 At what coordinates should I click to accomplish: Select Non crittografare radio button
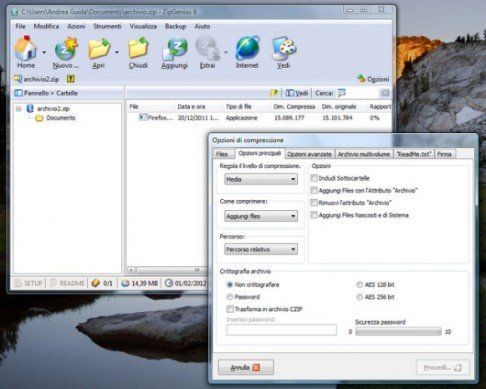(x=230, y=285)
